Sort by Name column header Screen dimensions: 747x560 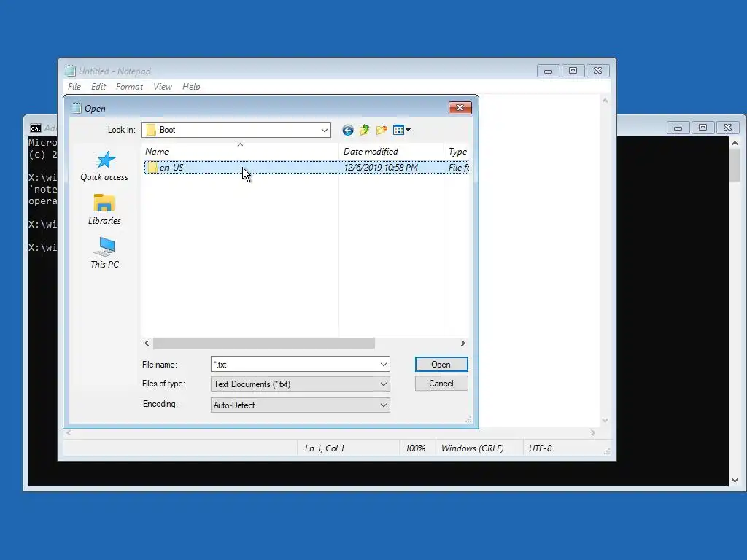coord(240,152)
